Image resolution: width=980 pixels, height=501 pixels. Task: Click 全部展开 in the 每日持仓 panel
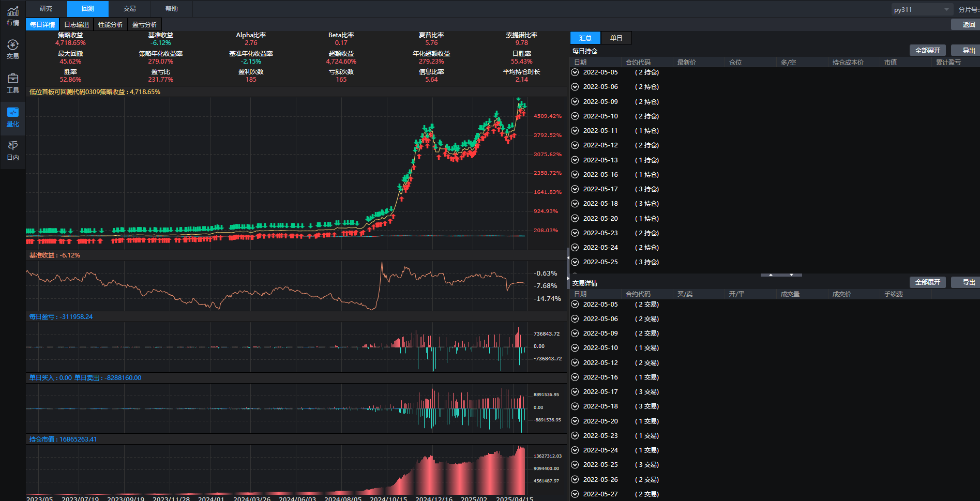927,50
